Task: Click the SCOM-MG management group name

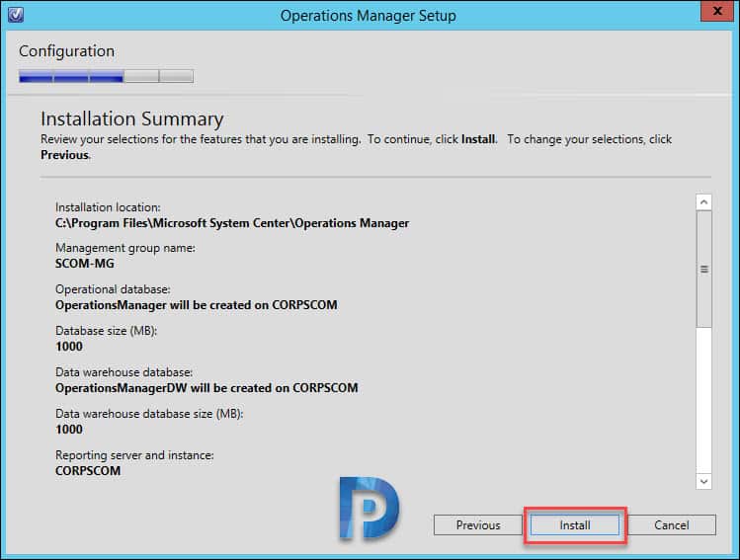Action: pyautogui.click(x=85, y=264)
